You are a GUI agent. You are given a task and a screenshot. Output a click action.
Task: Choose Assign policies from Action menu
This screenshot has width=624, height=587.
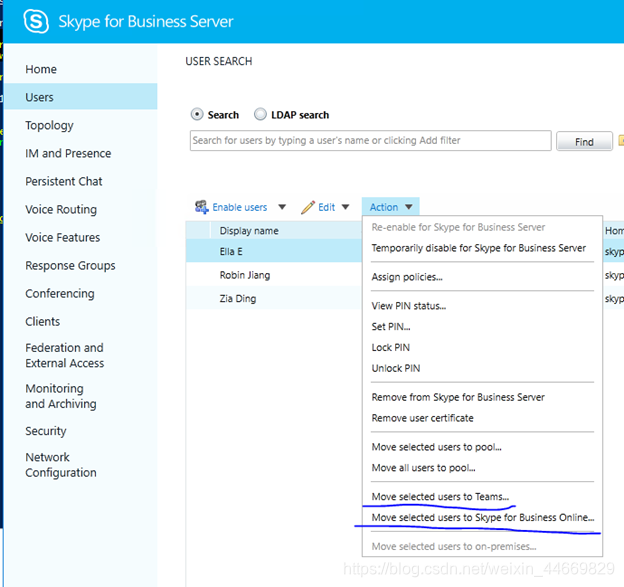tap(407, 277)
